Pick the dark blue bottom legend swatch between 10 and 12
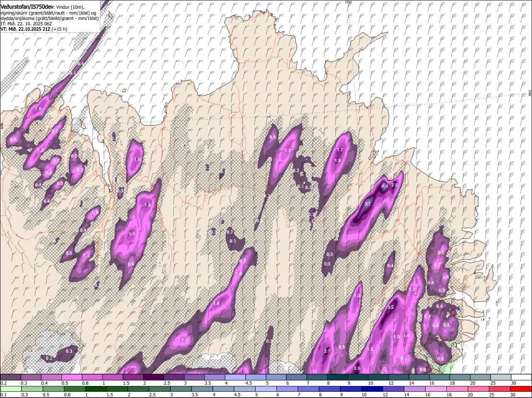The image size is (532, 398). 373,389
